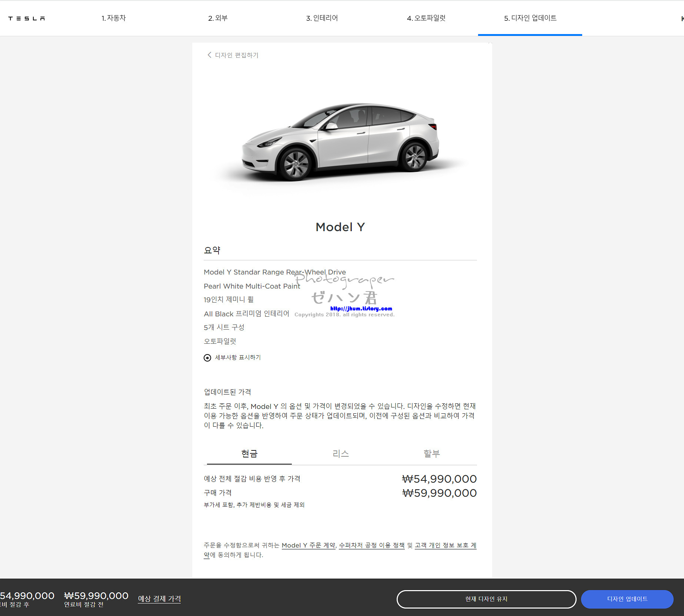Click the Tesla logo
684x616 pixels.
pos(27,18)
